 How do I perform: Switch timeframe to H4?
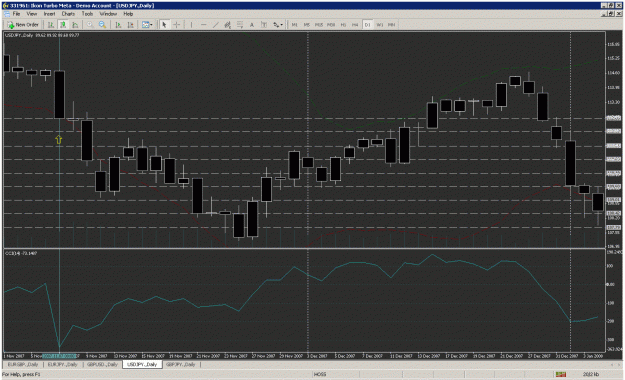355,25
